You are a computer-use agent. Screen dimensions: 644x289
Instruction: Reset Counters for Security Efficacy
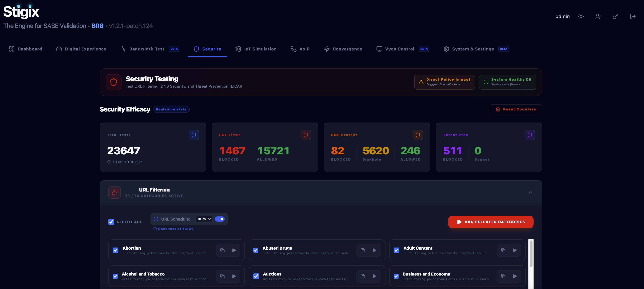[x=516, y=109]
